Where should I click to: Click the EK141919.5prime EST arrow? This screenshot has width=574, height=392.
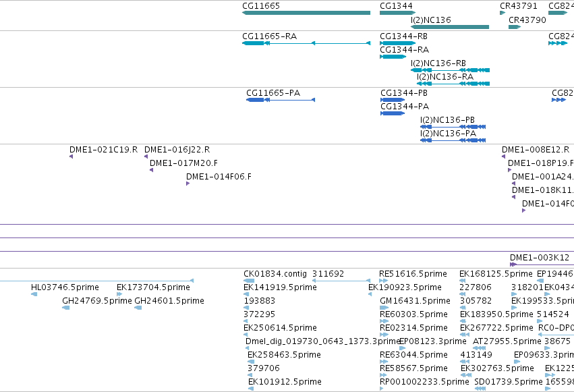[246, 294]
